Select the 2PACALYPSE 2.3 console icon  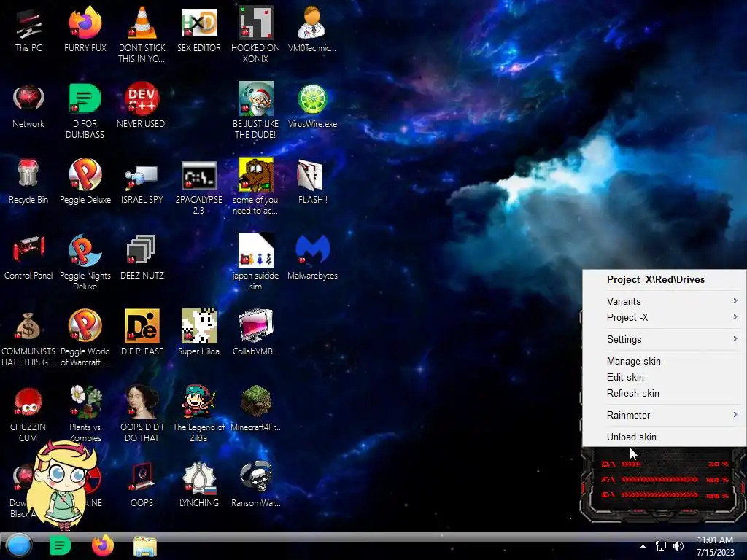tap(198, 187)
